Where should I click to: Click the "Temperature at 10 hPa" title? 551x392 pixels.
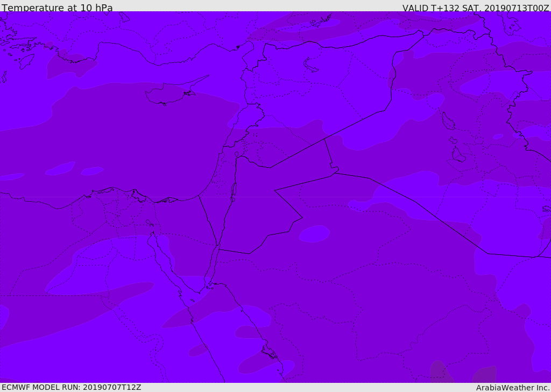57,8
